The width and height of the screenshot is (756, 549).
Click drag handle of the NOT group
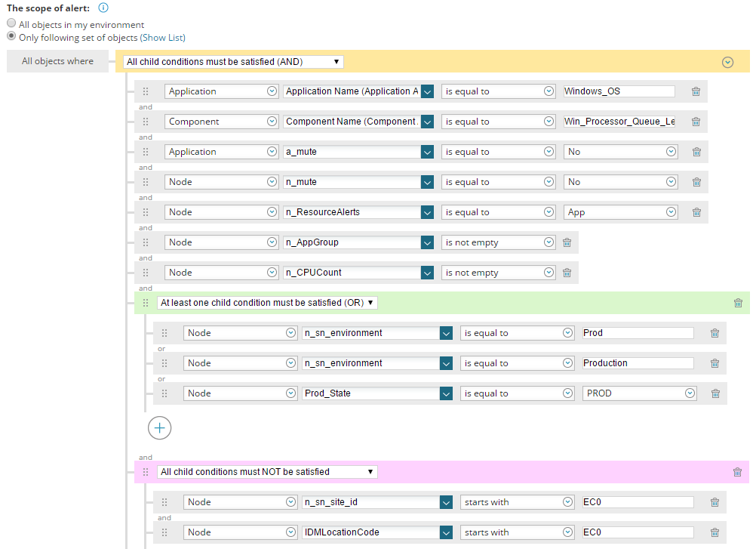tap(146, 472)
